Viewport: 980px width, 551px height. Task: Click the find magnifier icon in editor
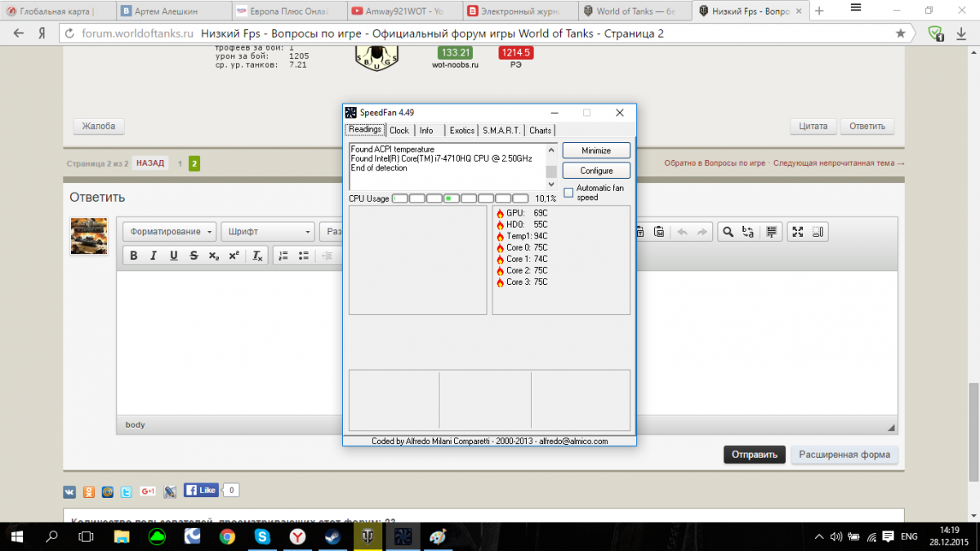(727, 232)
